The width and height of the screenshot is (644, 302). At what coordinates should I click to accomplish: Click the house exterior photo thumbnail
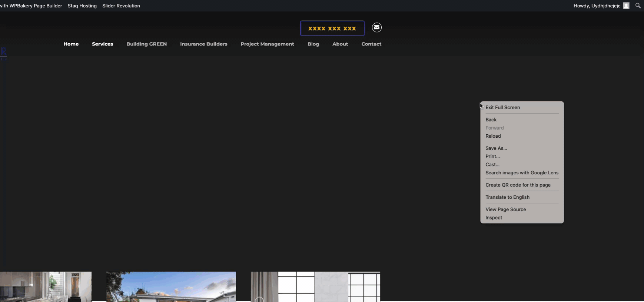pos(171,286)
